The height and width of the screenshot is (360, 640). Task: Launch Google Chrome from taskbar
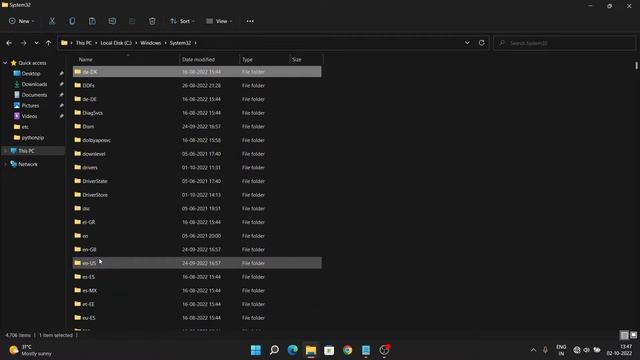pos(347,350)
